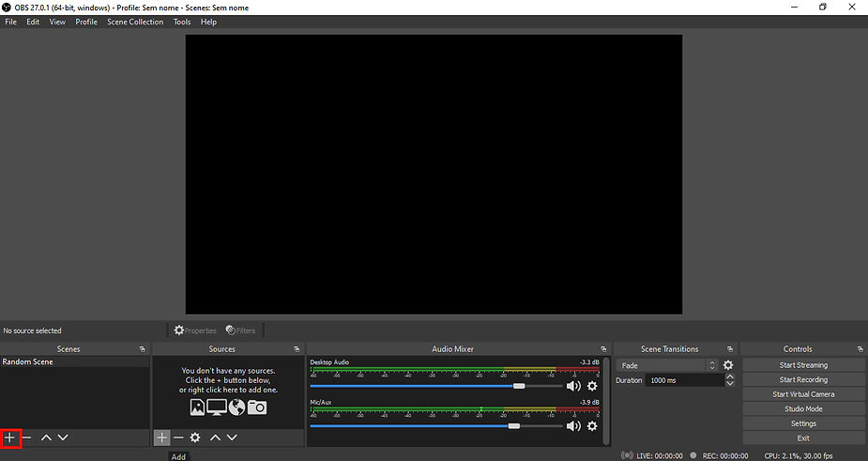Image resolution: width=868 pixels, height=461 pixels.
Task: Move the scene down in Scenes list
Action: coord(63,438)
